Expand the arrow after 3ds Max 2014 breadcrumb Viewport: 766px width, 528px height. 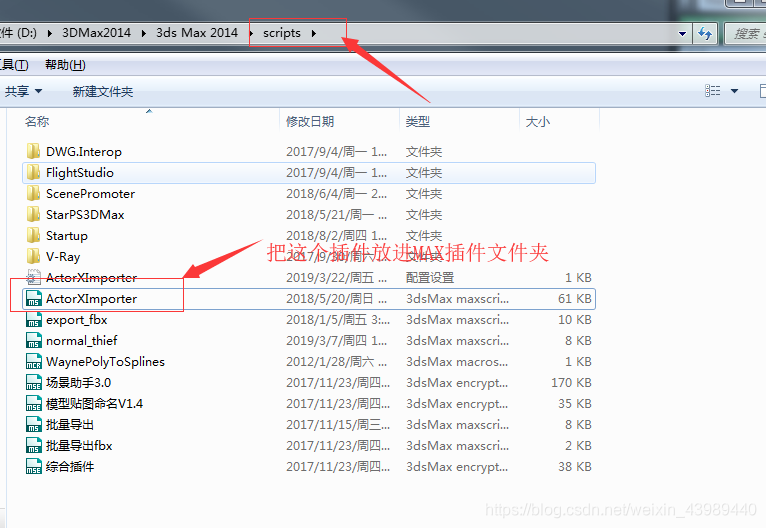(x=251, y=33)
